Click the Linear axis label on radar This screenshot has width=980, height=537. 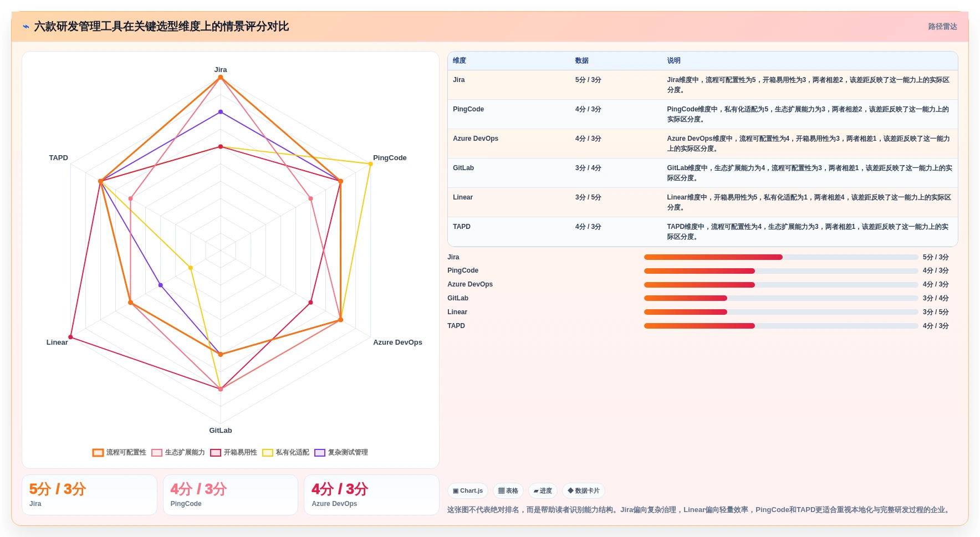(57, 342)
